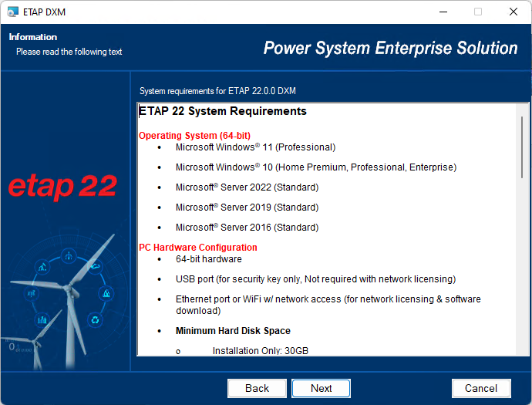
Task: Click the city buildings icon in the circle
Action: [x=42, y=319]
